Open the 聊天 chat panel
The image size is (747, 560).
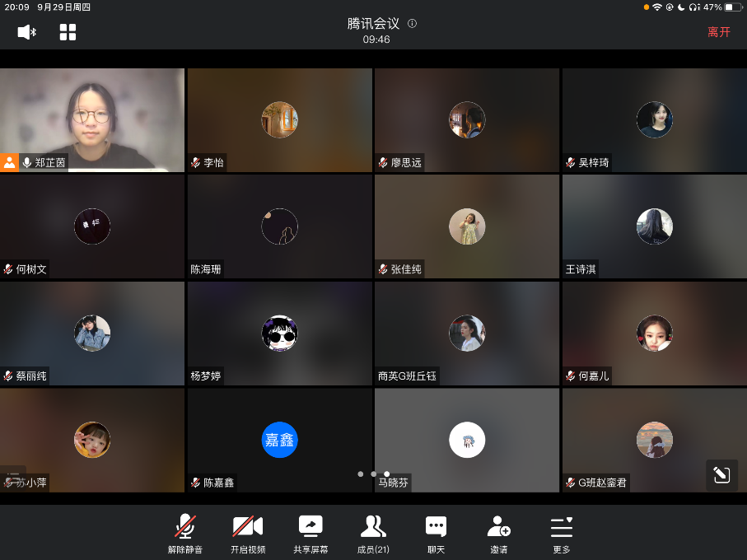436,533
